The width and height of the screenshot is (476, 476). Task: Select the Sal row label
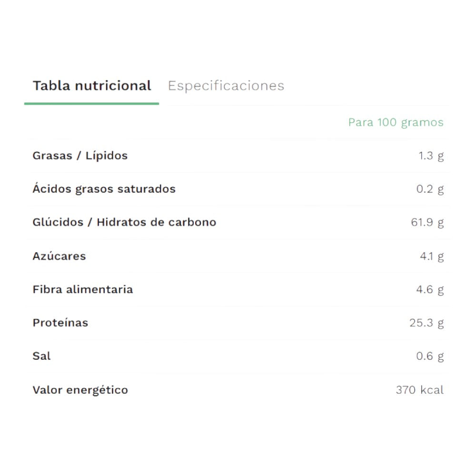pyautogui.click(x=41, y=356)
